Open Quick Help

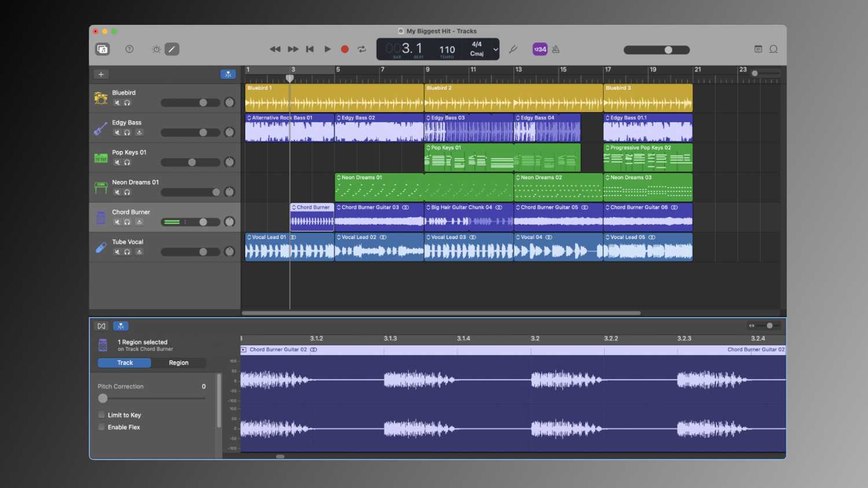coord(130,49)
